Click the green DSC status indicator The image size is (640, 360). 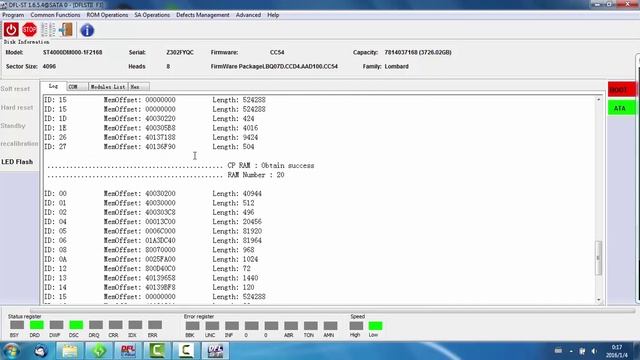[76, 325]
